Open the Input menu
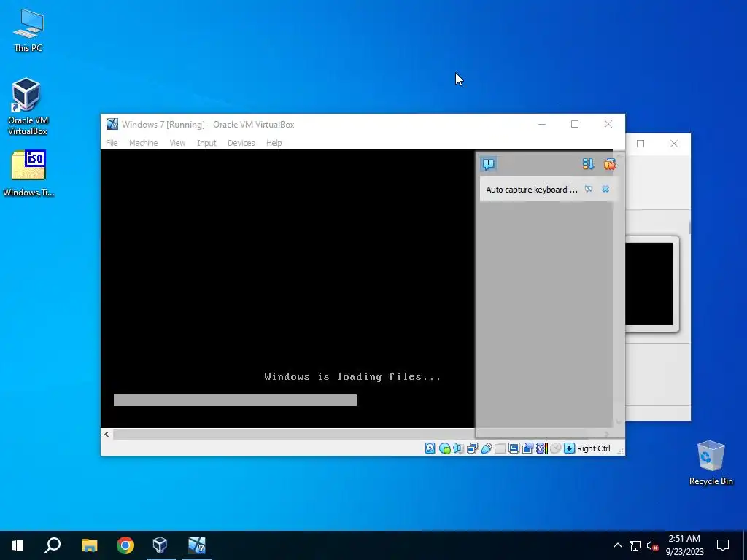 (x=206, y=143)
